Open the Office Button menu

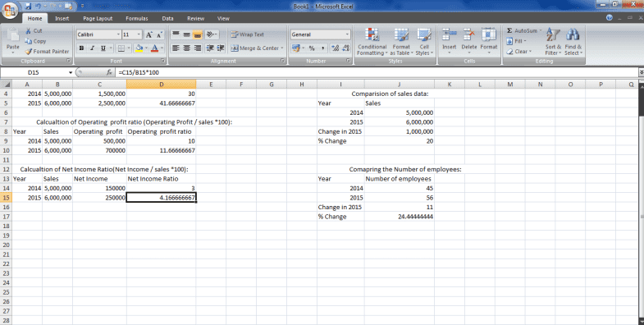point(10,11)
